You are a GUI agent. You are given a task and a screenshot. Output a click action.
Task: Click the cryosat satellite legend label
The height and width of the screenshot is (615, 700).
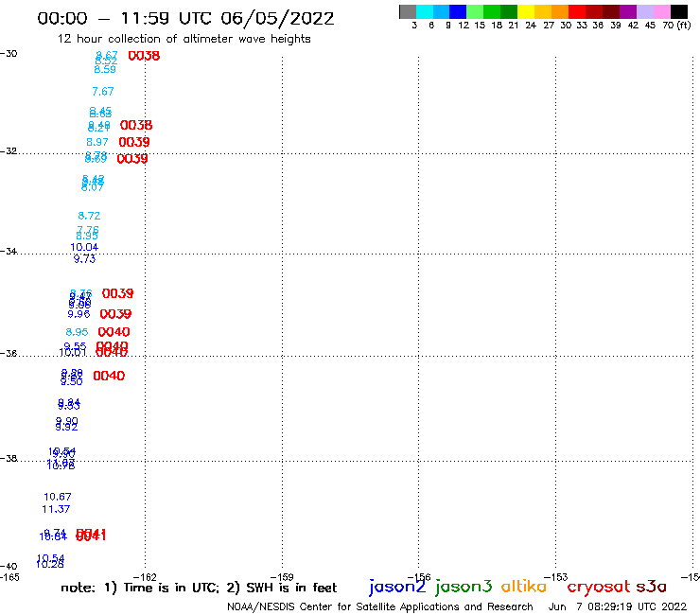point(599,587)
